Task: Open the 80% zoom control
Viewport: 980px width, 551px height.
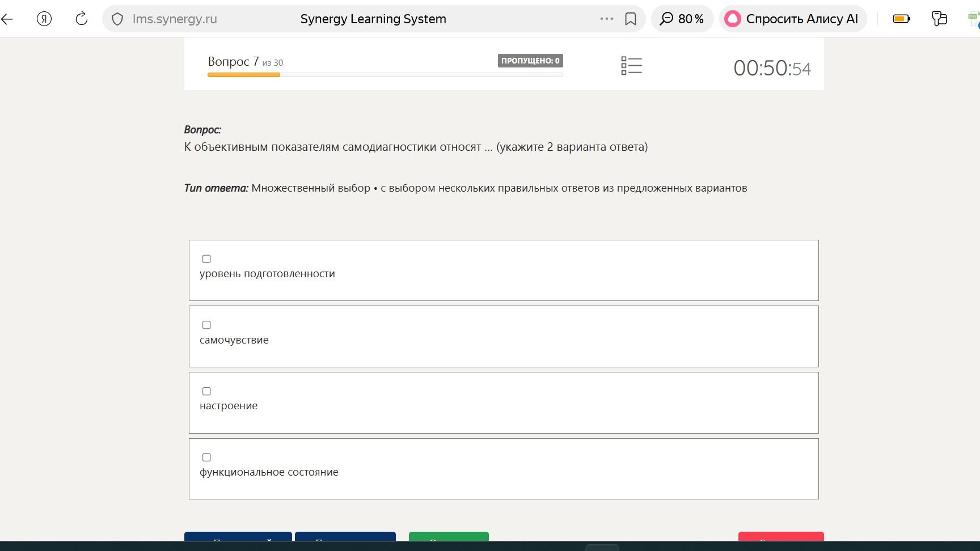Action: (682, 19)
